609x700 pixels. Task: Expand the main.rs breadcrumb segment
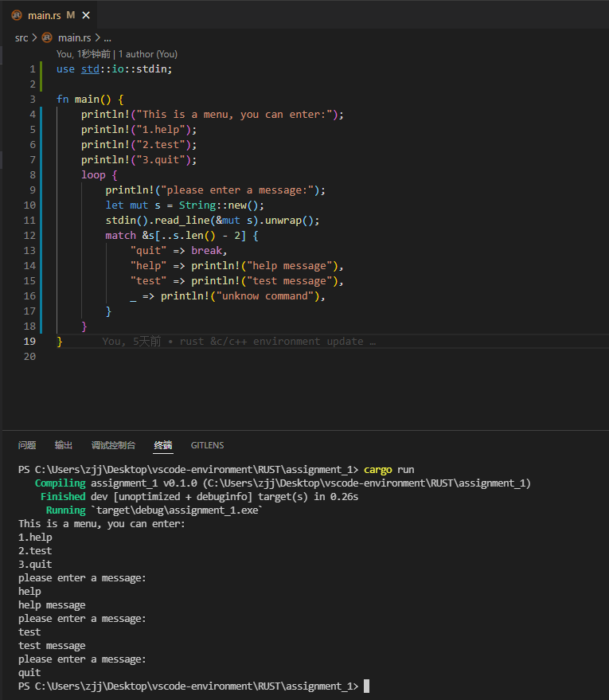[x=75, y=37]
